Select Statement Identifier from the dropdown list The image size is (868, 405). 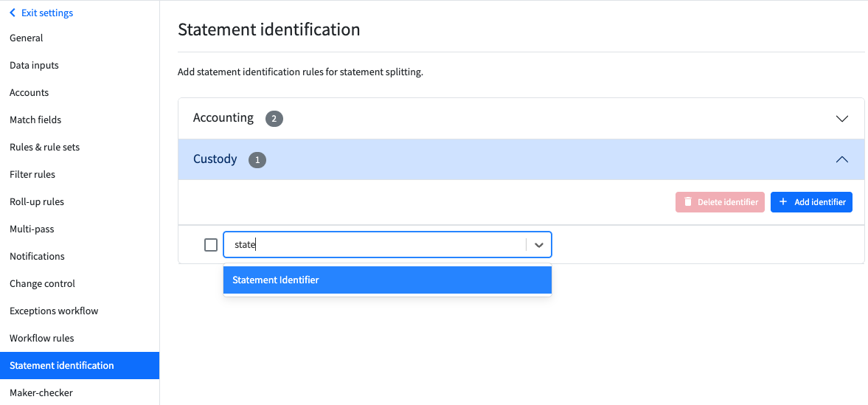point(387,280)
